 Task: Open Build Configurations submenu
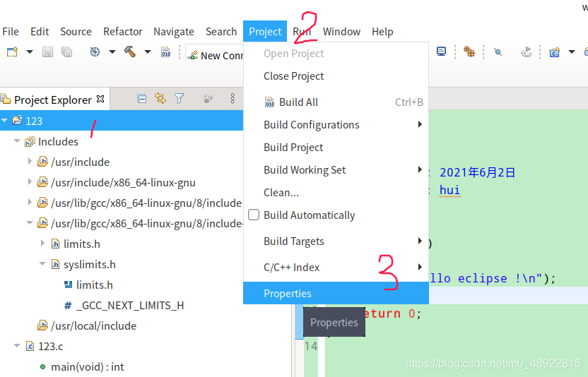click(x=336, y=125)
